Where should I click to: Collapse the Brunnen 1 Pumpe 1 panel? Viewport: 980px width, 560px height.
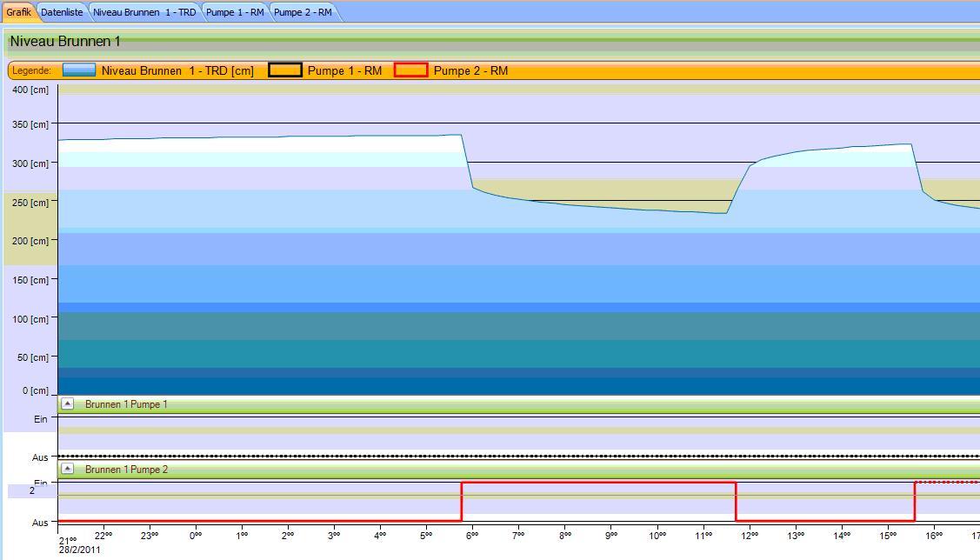coord(68,404)
